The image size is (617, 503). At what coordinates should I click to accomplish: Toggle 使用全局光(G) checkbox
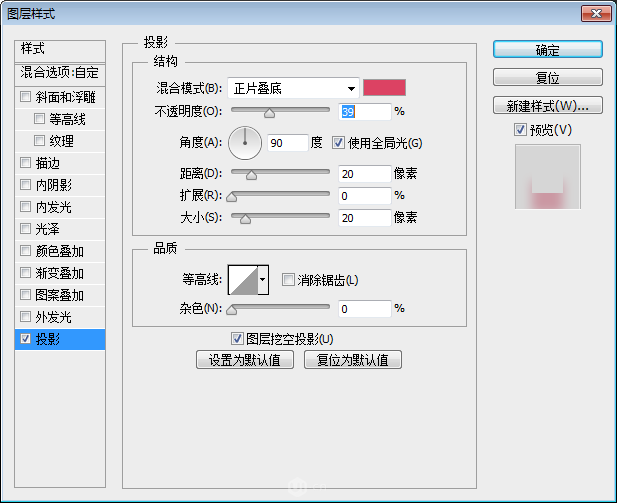coord(338,142)
